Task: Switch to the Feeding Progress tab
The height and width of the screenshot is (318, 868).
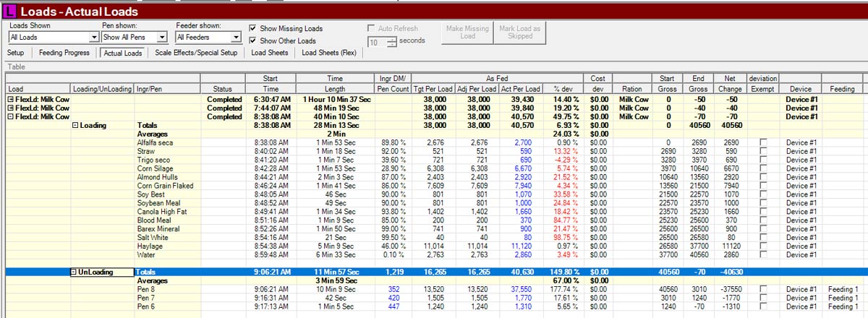Action: point(64,53)
